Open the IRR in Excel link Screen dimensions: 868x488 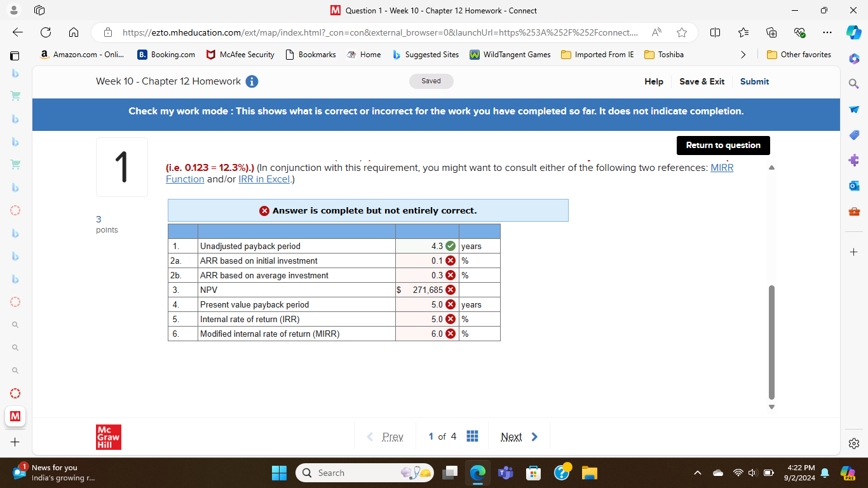tap(264, 179)
